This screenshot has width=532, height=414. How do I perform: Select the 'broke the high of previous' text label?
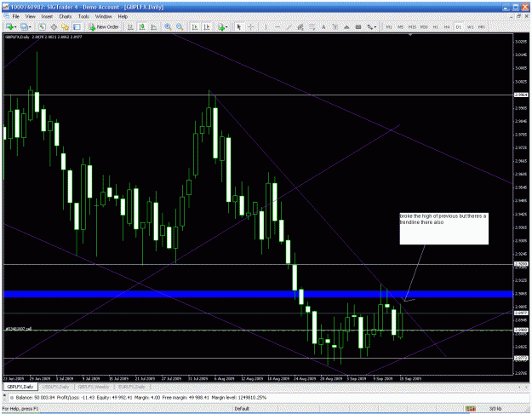tap(443, 228)
